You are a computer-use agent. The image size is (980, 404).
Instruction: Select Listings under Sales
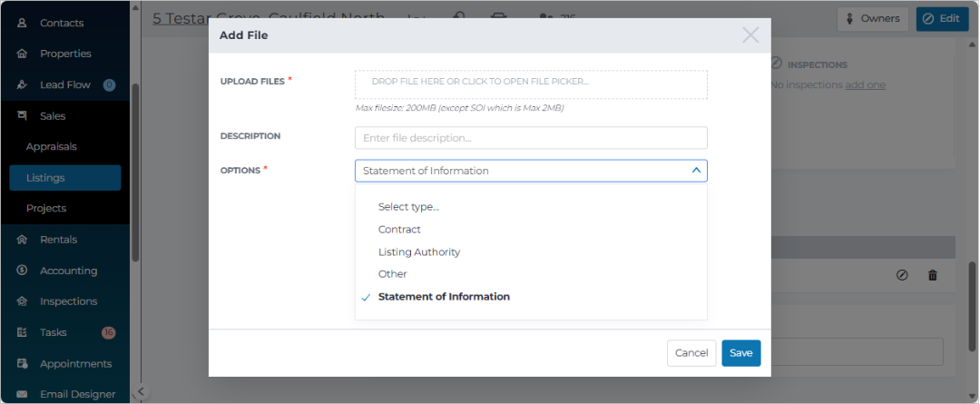coord(65,178)
